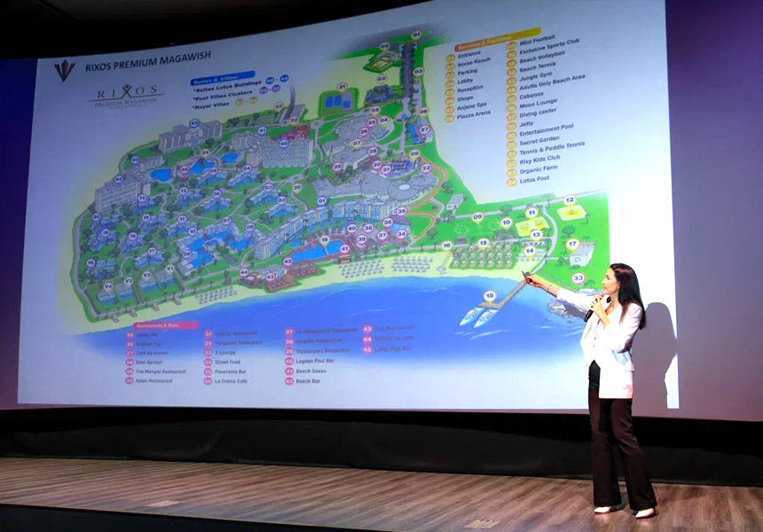
Task: Select 'Suites Lotus Buildings' in Suites & Villas legend
Action: (229, 87)
